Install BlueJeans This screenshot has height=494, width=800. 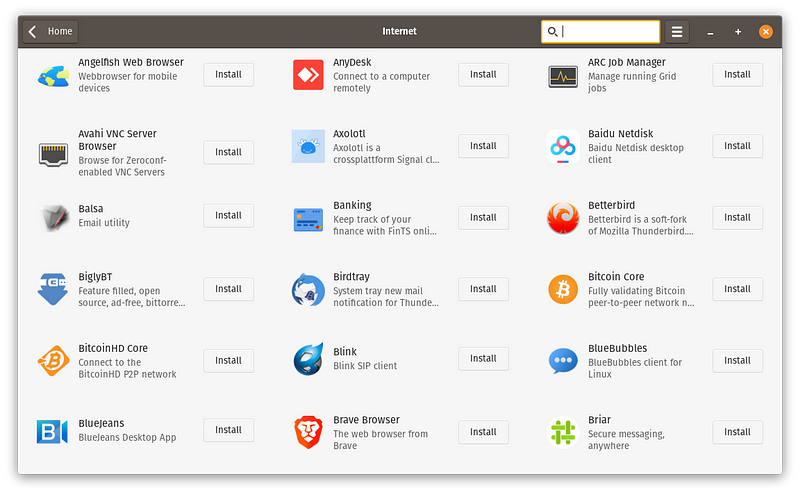click(x=228, y=430)
